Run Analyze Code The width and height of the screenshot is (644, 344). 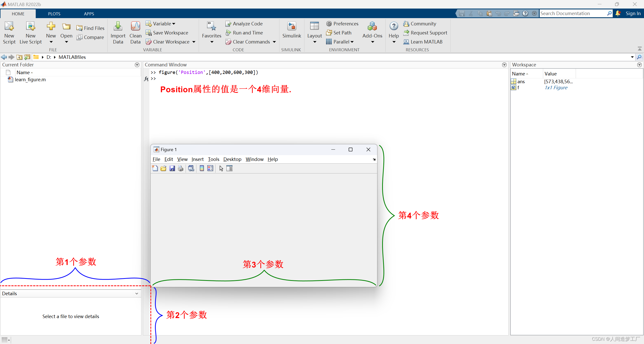pos(244,24)
